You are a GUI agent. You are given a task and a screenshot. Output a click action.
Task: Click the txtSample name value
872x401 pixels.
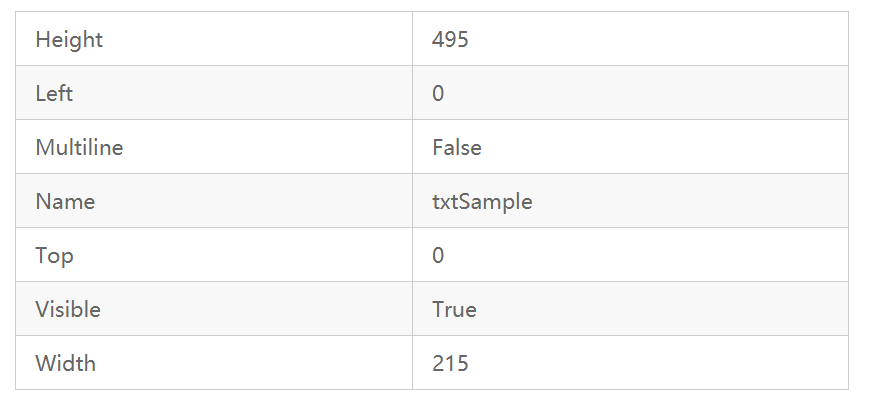[x=482, y=201]
